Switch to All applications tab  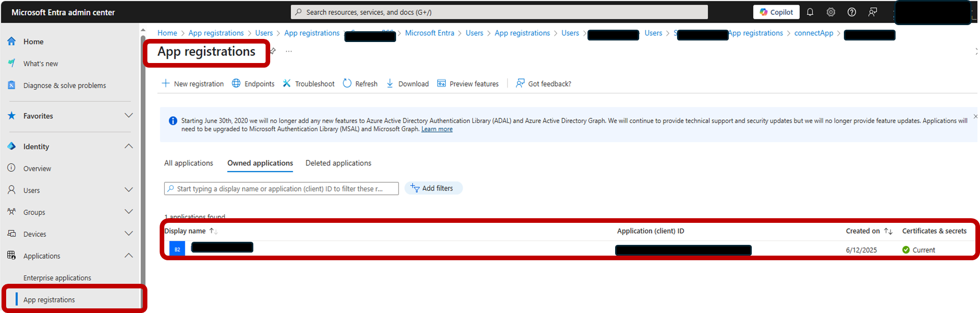coord(188,163)
